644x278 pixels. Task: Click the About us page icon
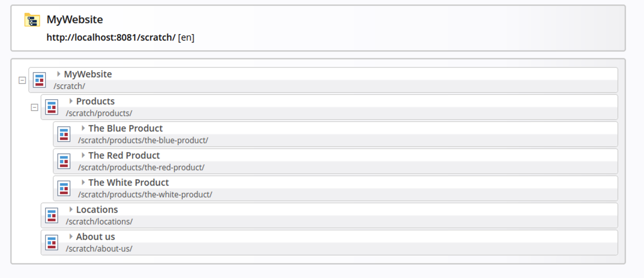(x=52, y=243)
